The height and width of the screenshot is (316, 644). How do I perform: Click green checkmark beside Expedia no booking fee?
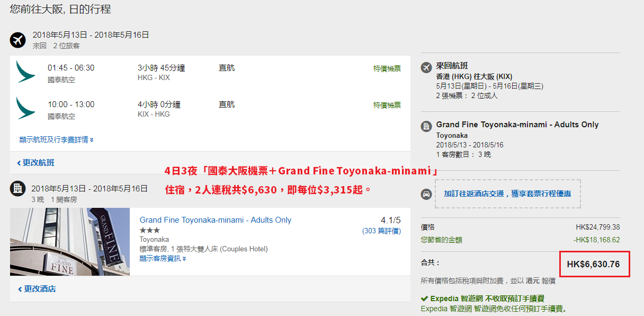(x=424, y=299)
